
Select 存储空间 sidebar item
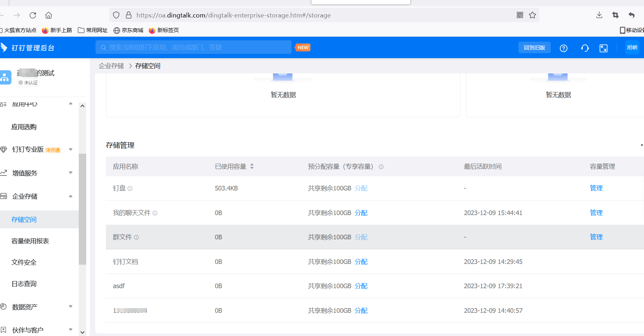click(x=39, y=219)
